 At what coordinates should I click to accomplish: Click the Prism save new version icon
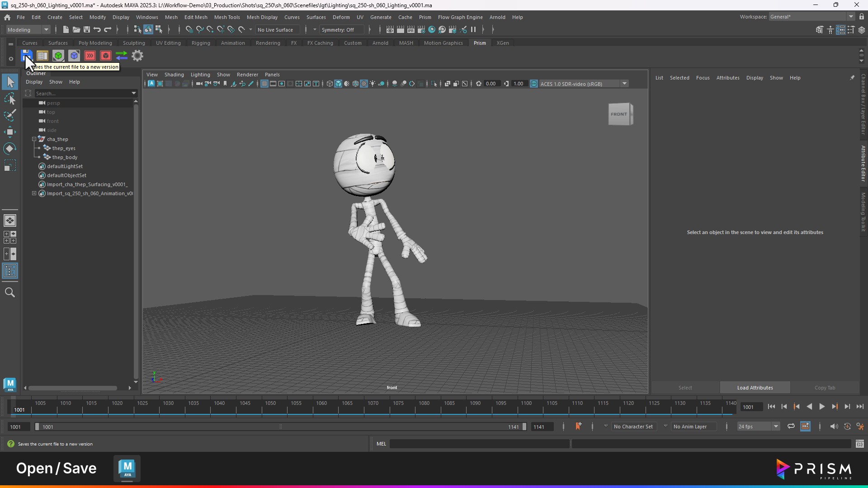tap(26, 56)
